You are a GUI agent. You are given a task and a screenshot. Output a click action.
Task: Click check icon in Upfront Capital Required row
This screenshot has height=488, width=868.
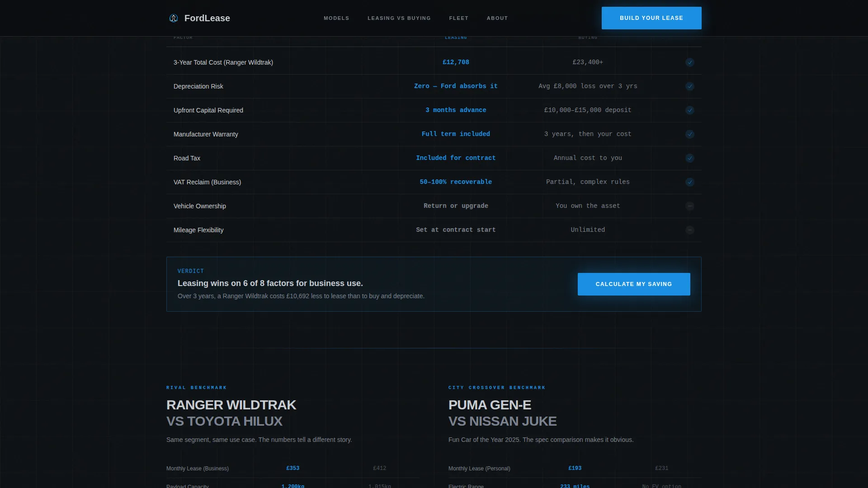tap(690, 110)
